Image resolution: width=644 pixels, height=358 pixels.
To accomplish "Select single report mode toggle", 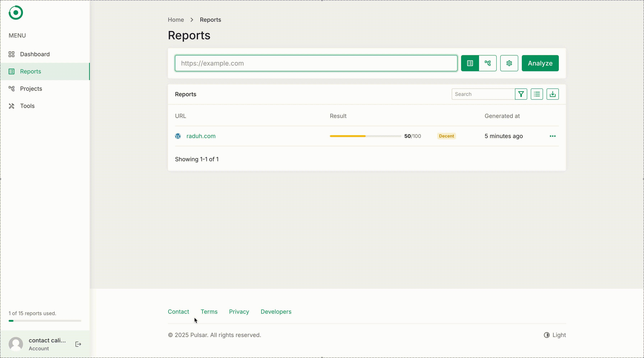I will click(x=470, y=63).
